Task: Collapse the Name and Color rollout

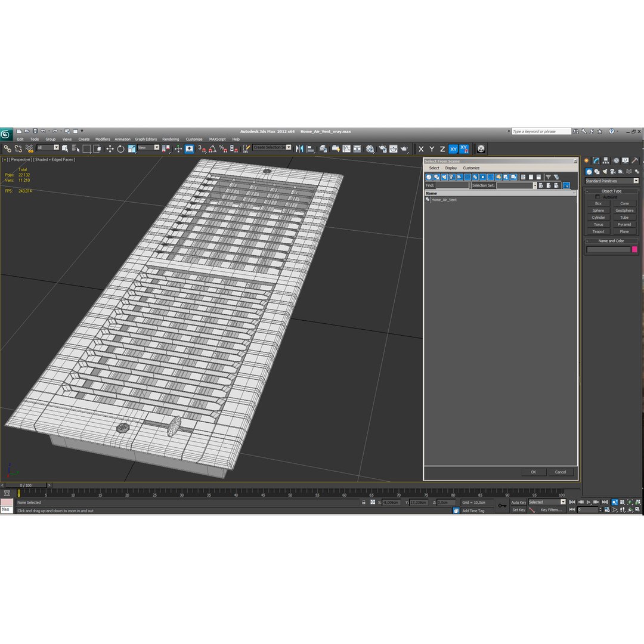Action: pyautogui.click(x=611, y=241)
